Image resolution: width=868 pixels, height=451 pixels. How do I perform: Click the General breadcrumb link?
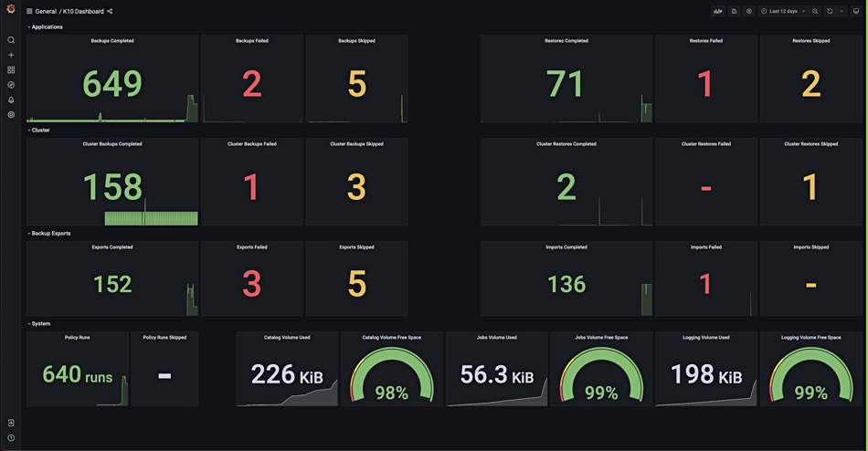46,11
